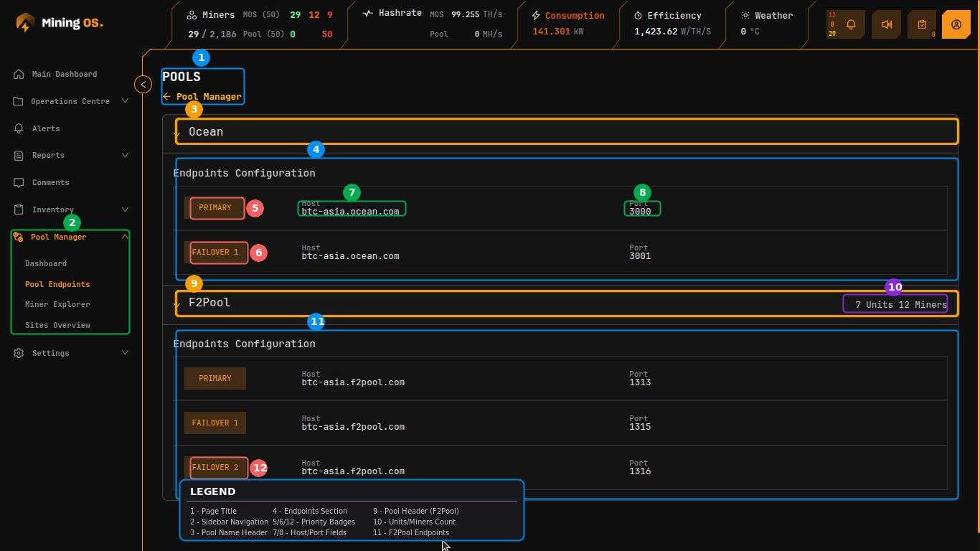Click the Pool Manager wrench icon
The image size is (980, 551).
(19, 237)
